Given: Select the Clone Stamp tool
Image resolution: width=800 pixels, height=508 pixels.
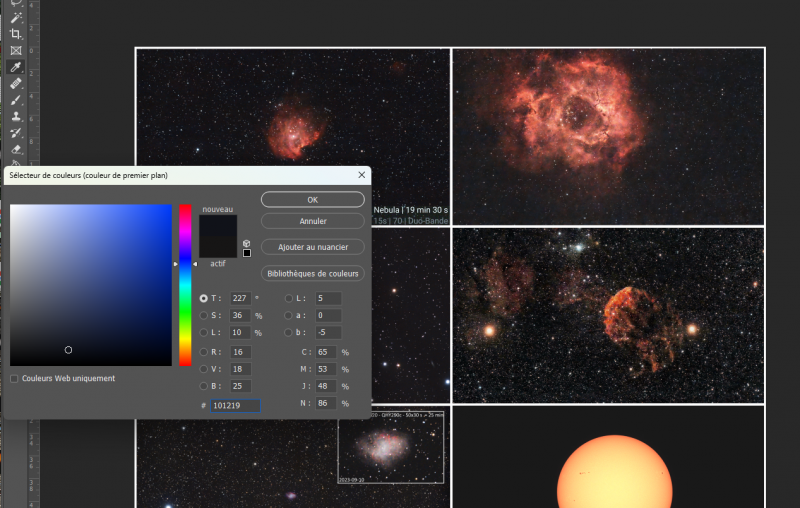Looking at the screenshot, I should coord(16,116).
